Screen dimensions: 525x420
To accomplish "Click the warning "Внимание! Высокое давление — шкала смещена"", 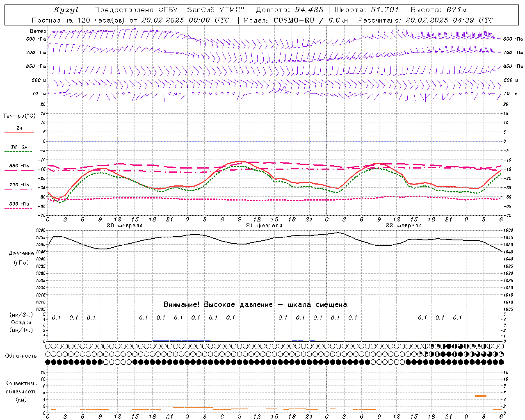I will (256, 305).
